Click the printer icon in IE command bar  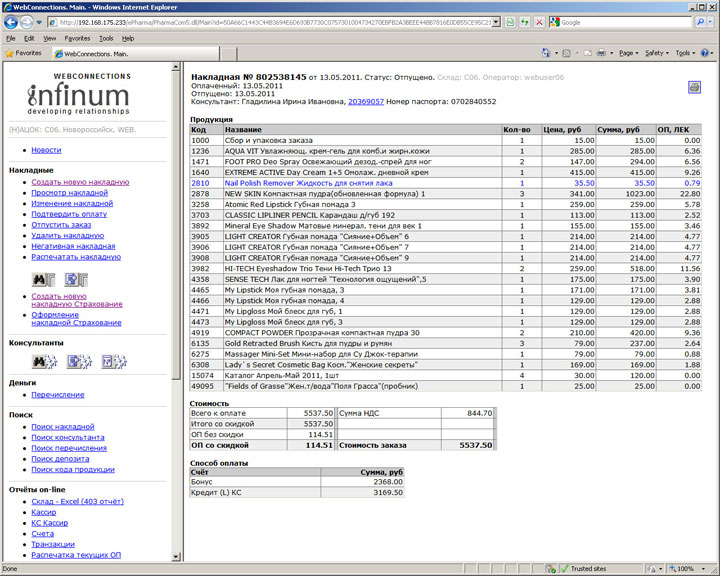(x=601, y=53)
